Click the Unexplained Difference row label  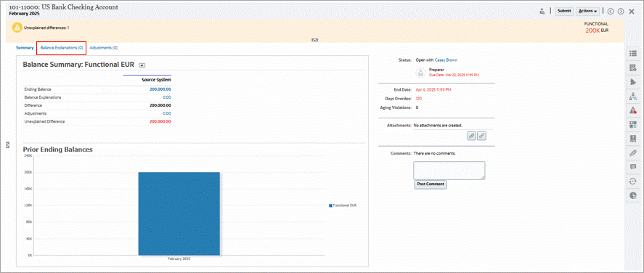coord(44,121)
